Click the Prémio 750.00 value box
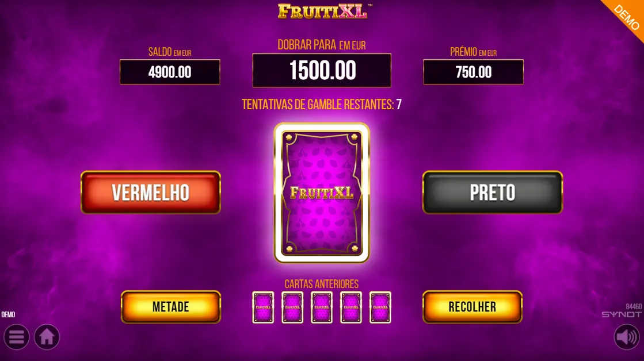644x361 pixels. point(473,72)
